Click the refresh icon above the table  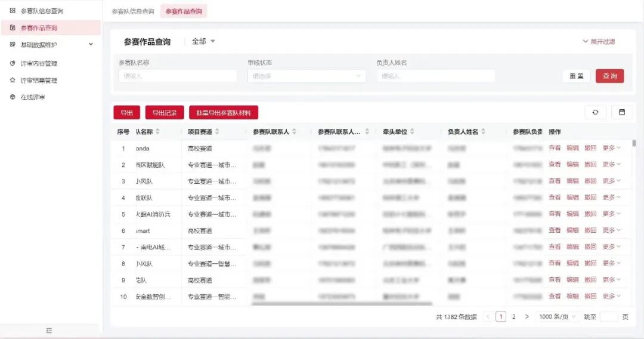click(x=595, y=112)
